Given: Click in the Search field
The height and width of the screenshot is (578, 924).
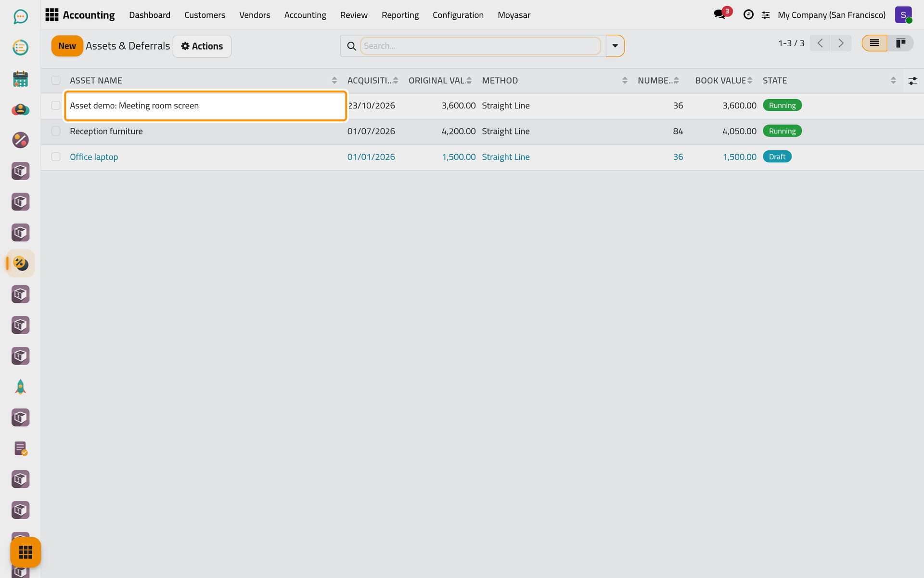Looking at the screenshot, I should 480,46.
